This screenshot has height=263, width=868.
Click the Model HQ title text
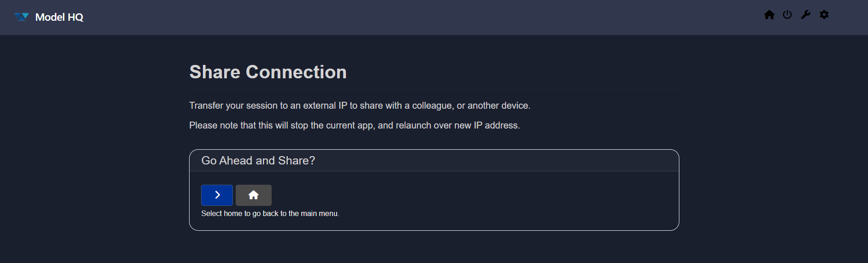click(x=59, y=18)
